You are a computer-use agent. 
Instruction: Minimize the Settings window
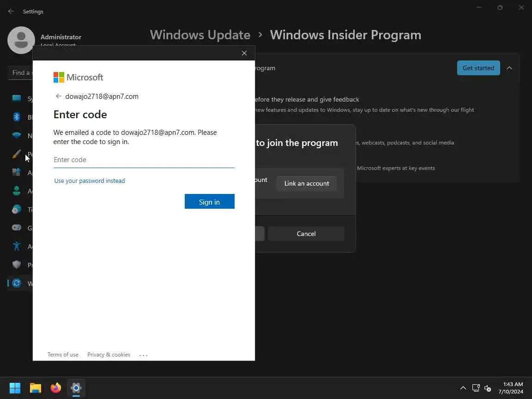coord(479,7)
